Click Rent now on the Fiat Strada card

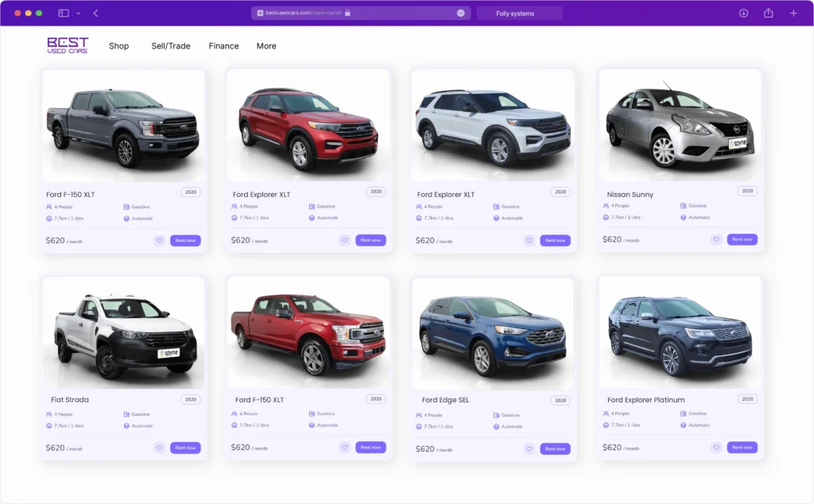[x=185, y=448]
